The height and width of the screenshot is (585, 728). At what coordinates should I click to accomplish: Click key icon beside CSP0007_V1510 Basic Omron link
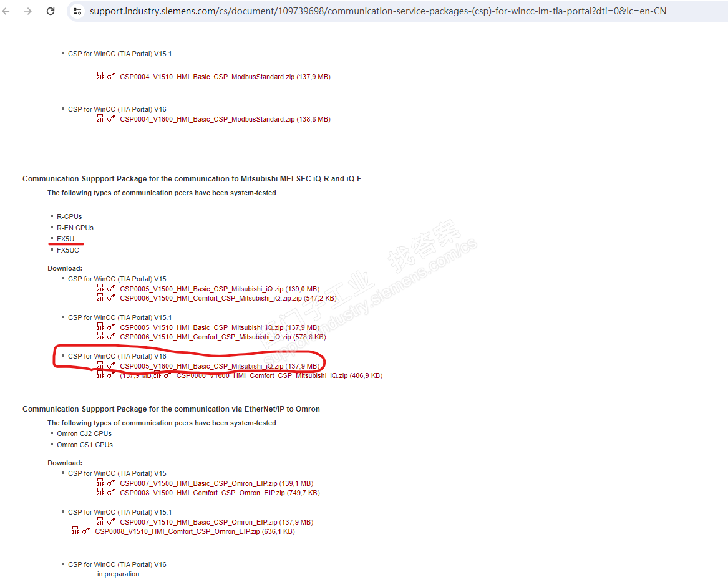point(111,521)
